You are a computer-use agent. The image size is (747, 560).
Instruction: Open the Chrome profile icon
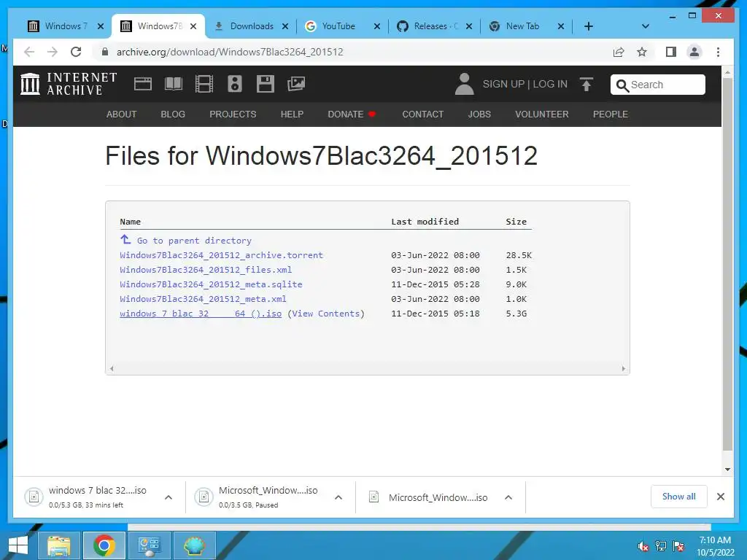[694, 52]
